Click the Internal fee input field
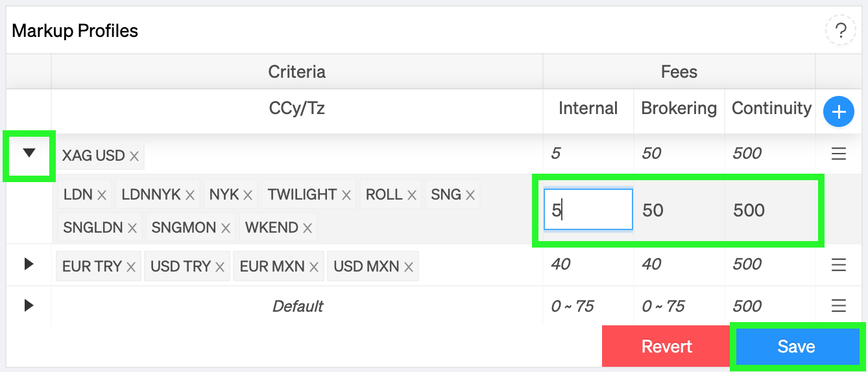Screen dimensions: 868x372 coord(588,210)
